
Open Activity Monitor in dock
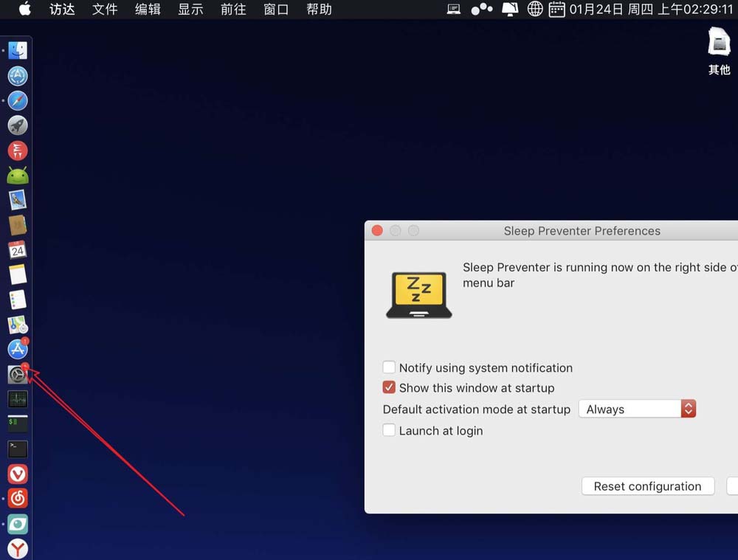tap(18, 399)
